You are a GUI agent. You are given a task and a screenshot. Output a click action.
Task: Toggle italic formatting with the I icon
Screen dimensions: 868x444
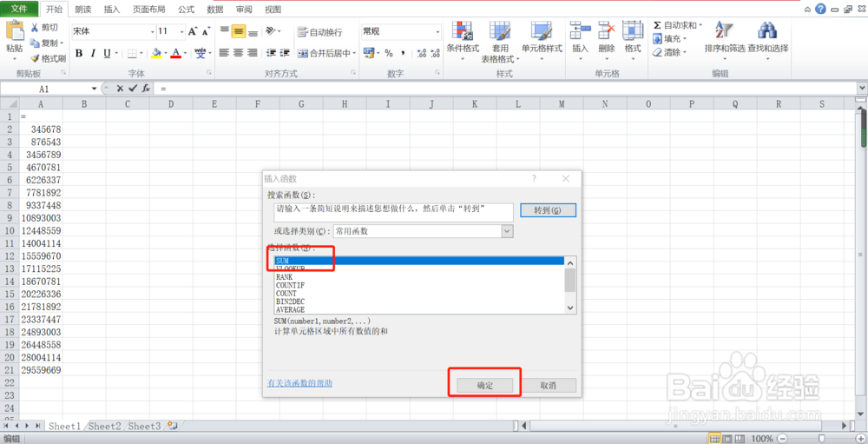tap(93, 53)
